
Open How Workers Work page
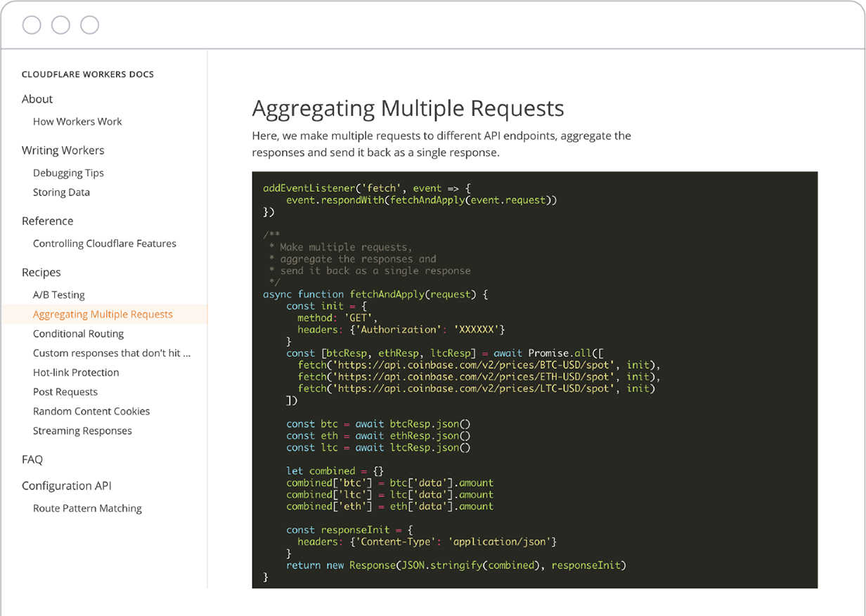point(77,122)
